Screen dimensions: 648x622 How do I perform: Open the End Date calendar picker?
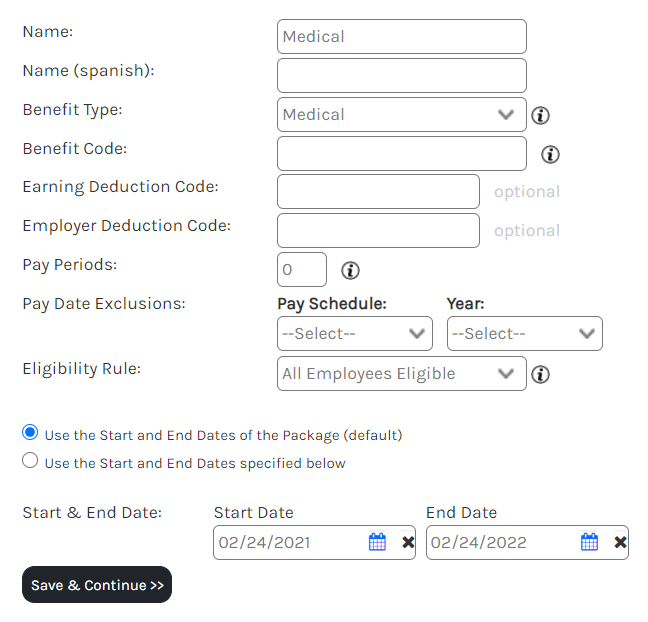tap(590, 542)
